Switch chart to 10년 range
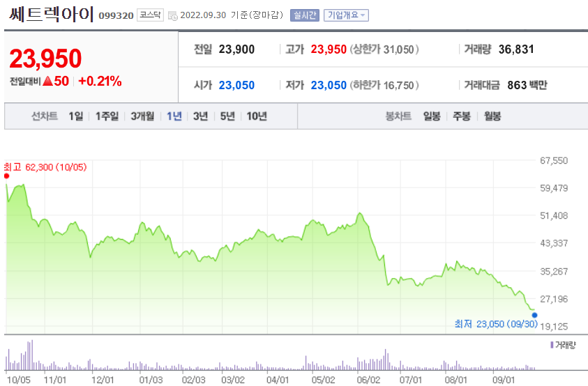The width and height of the screenshot is (588, 386). 257,116
